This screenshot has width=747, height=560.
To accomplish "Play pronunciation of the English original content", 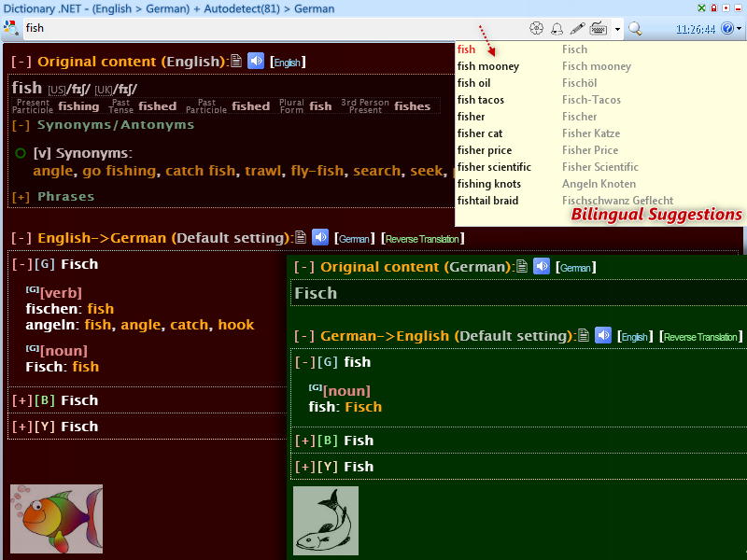I will click(255, 61).
